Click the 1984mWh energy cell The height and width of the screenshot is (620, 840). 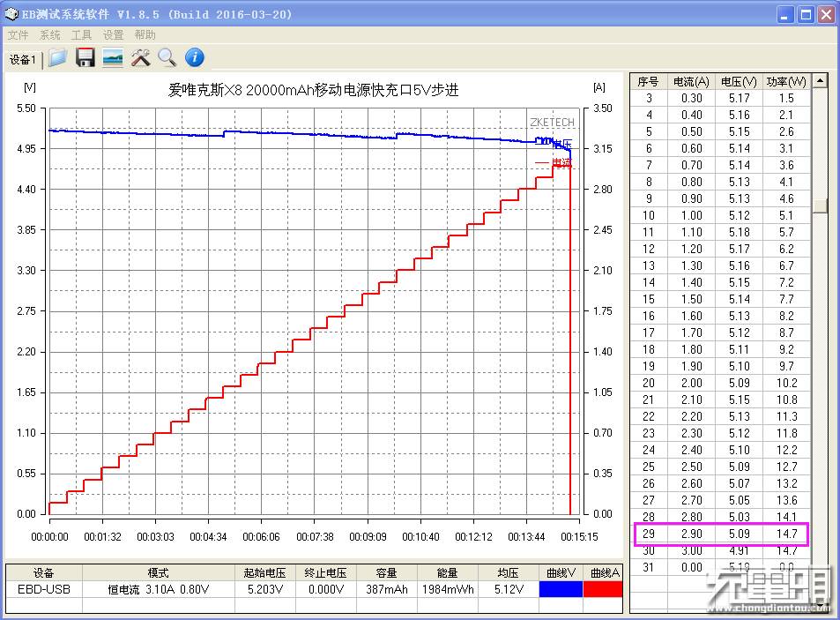point(448,589)
